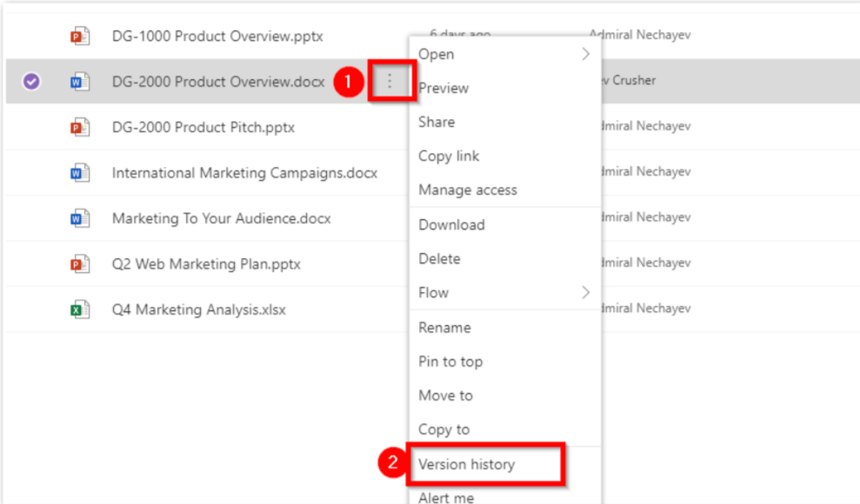
Task: Click the Excel icon for Q4 Marketing Analysis
Action: [x=81, y=308]
